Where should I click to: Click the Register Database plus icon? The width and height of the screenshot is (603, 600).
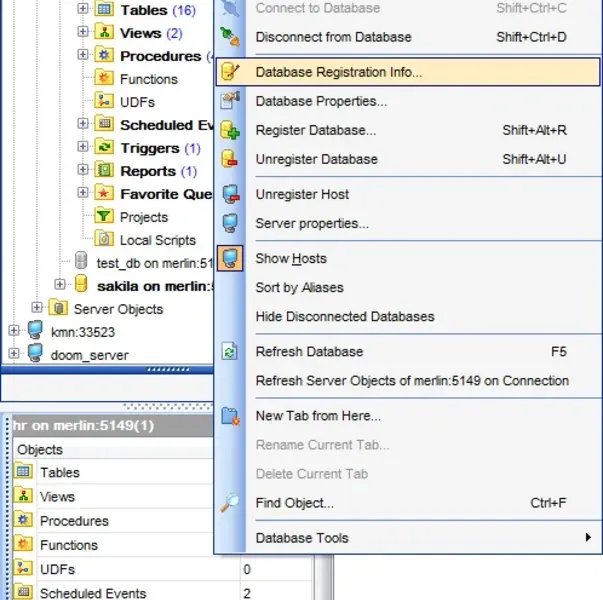(x=230, y=130)
